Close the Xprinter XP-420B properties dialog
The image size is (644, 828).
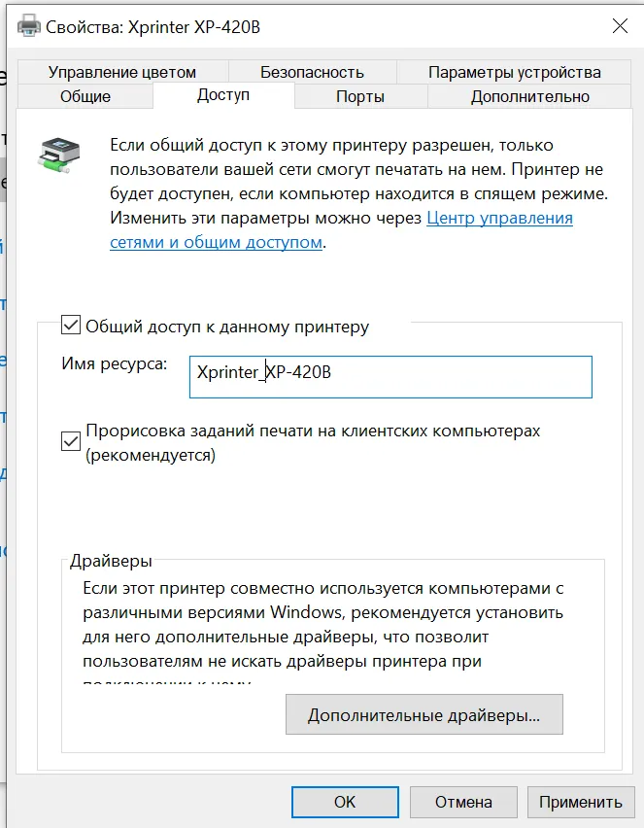pos(620,26)
